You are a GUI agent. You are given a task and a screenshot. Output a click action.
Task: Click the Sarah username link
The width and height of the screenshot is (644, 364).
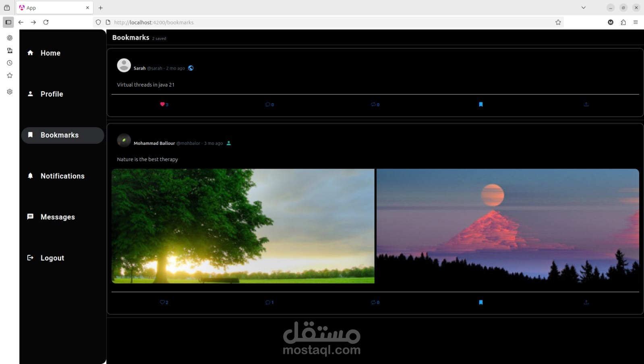pyautogui.click(x=139, y=68)
